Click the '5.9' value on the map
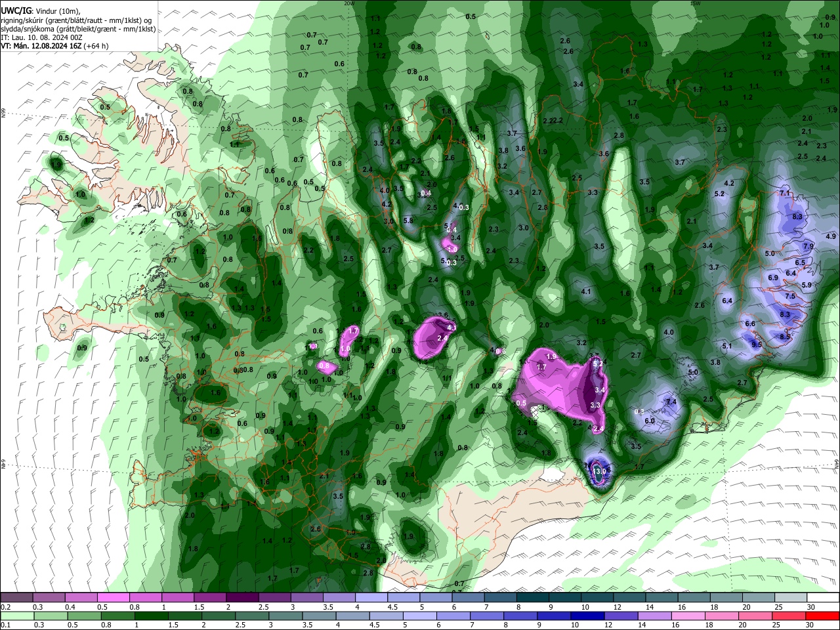The height and width of the screenshot is (630, 840). pyautogui.click(x=807, y=285)
